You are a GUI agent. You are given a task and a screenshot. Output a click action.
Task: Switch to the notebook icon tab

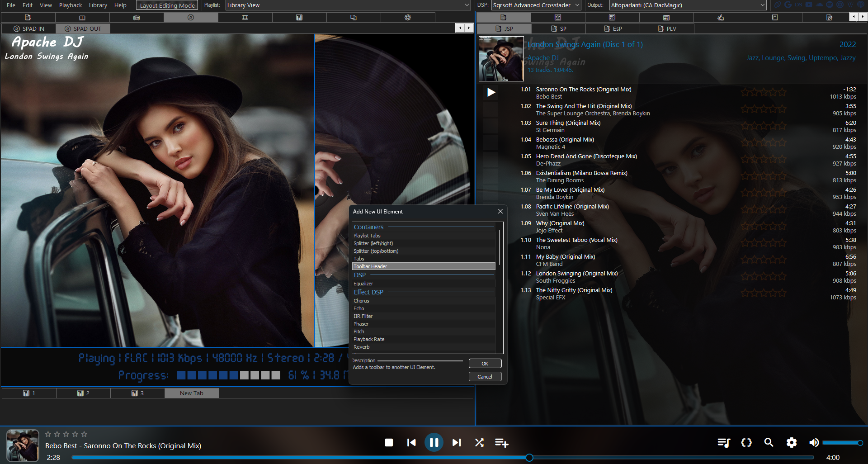click(x=775, y=18)
